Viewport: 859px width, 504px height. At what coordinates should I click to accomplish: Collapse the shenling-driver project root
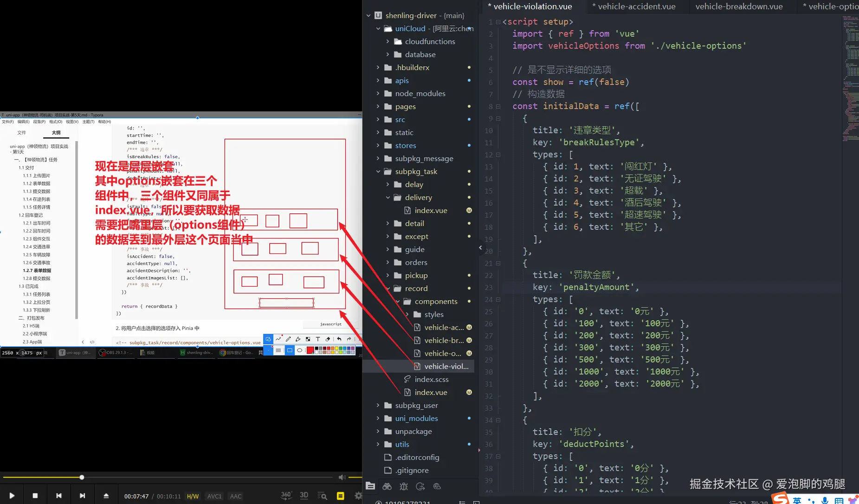[x=368, y=15]
